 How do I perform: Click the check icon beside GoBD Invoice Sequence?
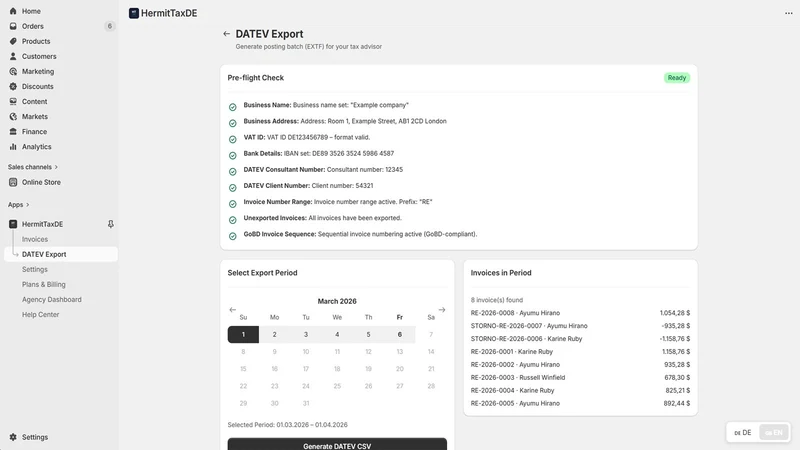click(233, 236)
